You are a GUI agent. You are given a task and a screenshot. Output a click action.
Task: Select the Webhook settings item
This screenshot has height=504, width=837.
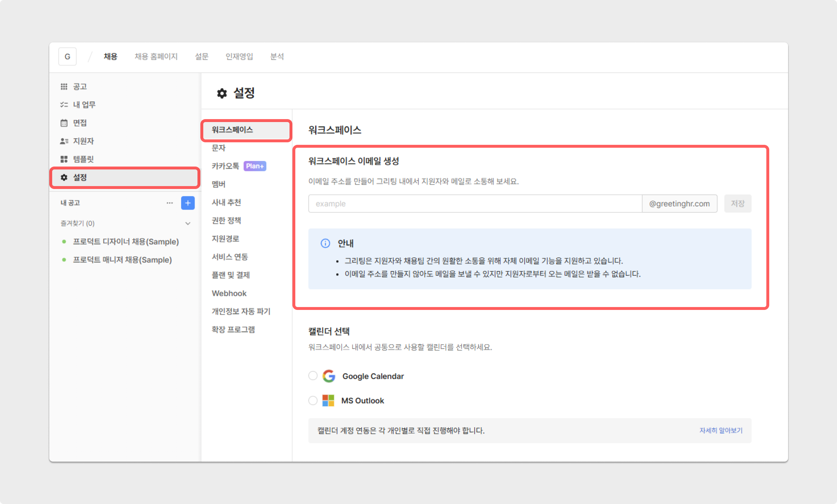point(229,293)
